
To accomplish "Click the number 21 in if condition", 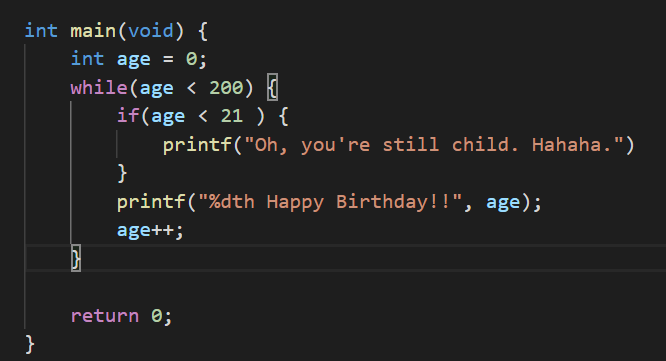I will coord(232,116).
